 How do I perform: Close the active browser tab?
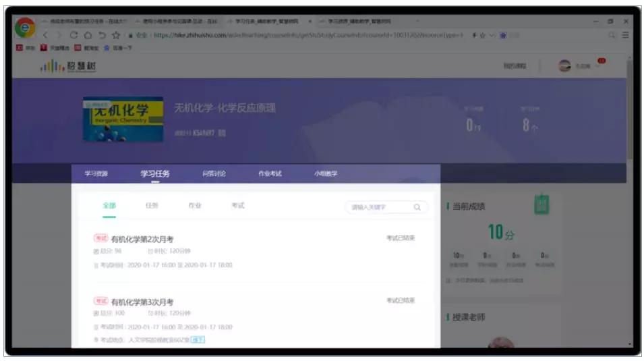(310, 22)
